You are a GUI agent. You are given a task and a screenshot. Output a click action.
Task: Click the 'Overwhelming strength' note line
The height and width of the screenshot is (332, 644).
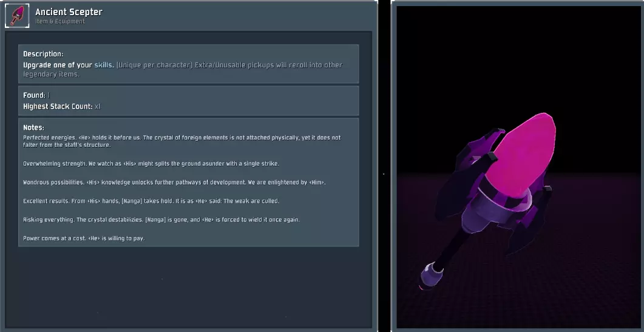click(151, 163)
